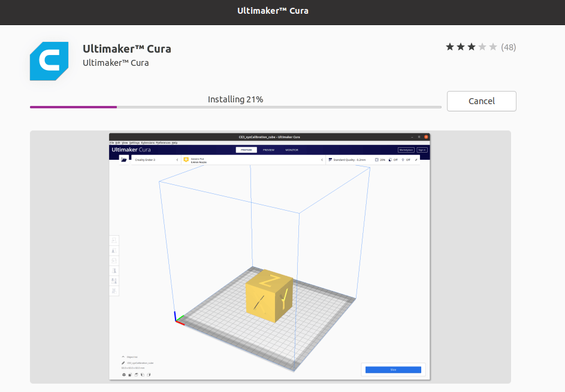Click the "Installing 21%" status text

pyautogui.click(x=235, y=99)
